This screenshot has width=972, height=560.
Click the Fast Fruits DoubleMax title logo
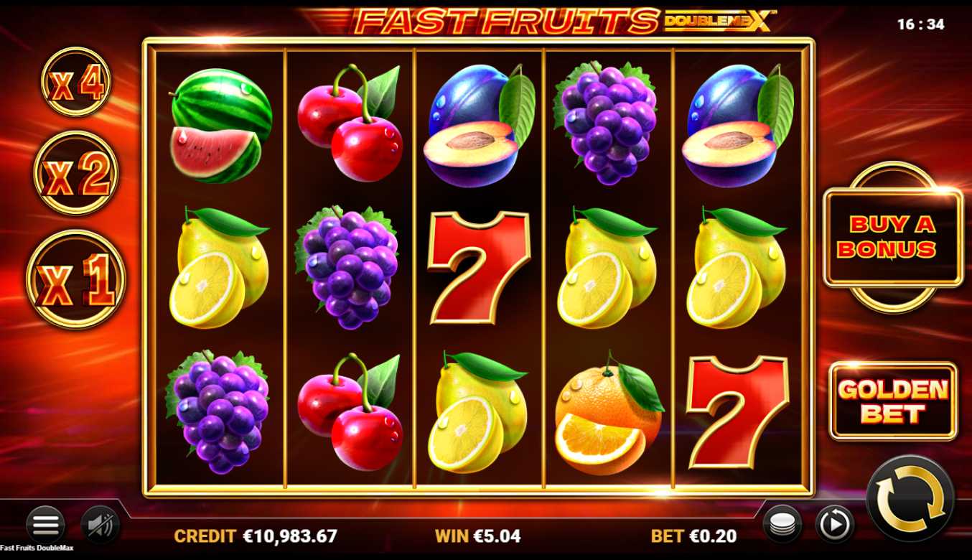tap(564, 21)
